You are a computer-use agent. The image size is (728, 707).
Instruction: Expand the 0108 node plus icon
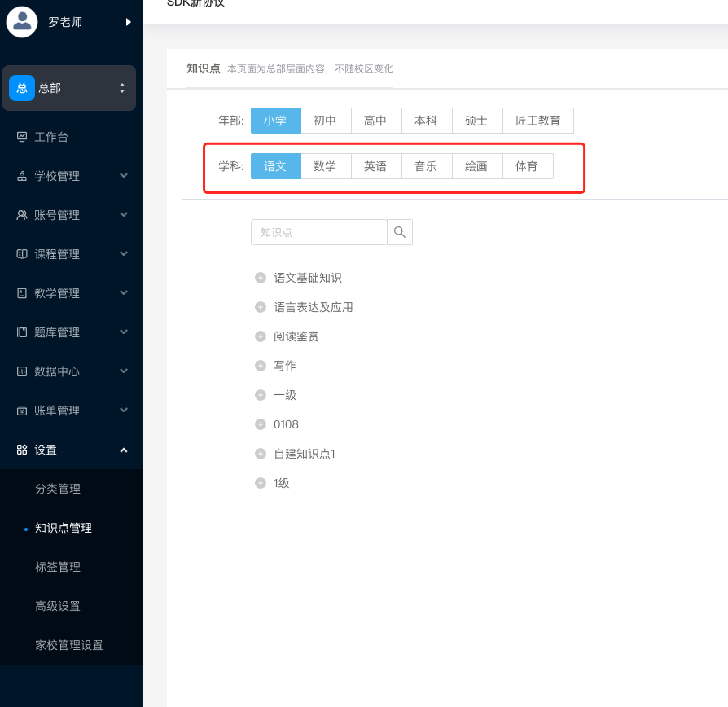click(x=261, y=424)
